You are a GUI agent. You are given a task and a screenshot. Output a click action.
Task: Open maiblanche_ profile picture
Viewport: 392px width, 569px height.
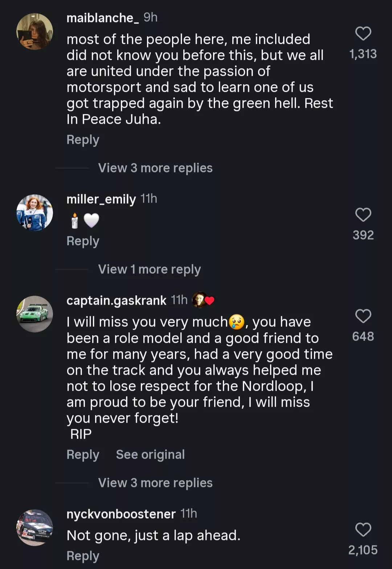tap(34, 32)
